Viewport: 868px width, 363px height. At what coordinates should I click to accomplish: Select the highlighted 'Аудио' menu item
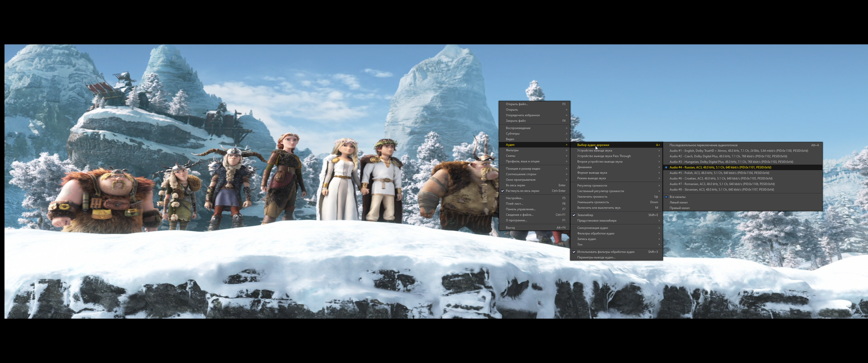pyautogui.click(x=534, y=145)
